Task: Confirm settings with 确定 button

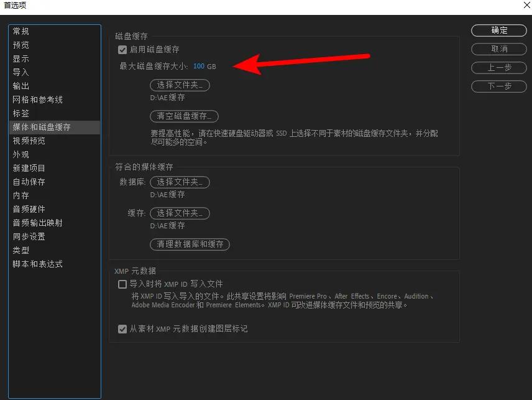Action: (x=498, y=30)
